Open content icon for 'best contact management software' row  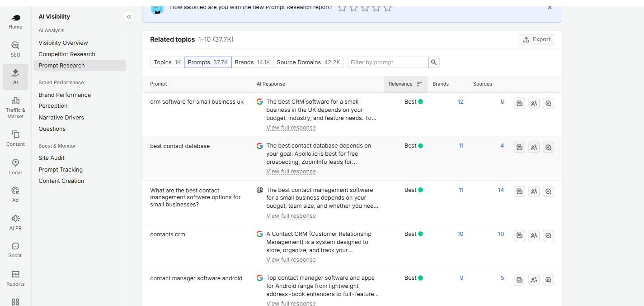pyautogui.click(x=520, y=191)
